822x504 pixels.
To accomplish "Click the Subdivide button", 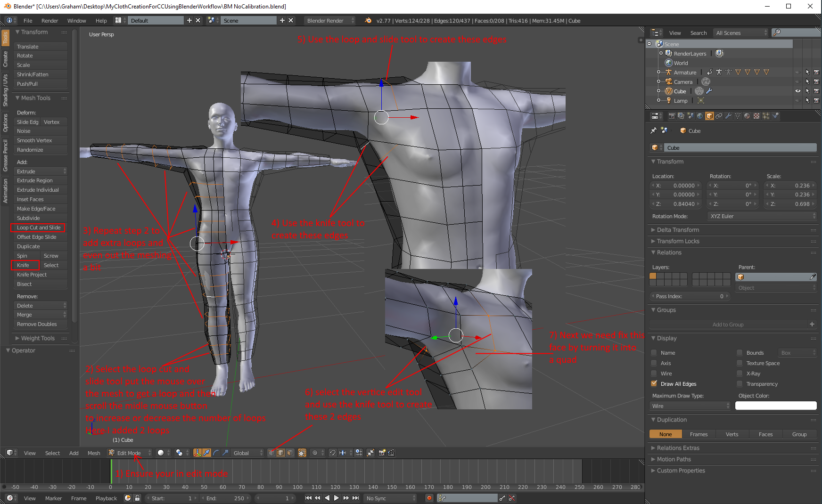I will coord(41,218).
